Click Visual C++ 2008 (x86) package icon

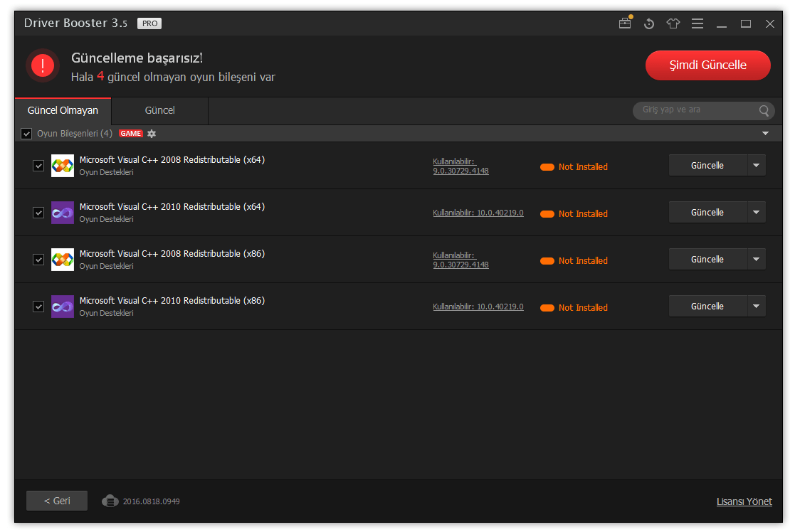(63, 260)
